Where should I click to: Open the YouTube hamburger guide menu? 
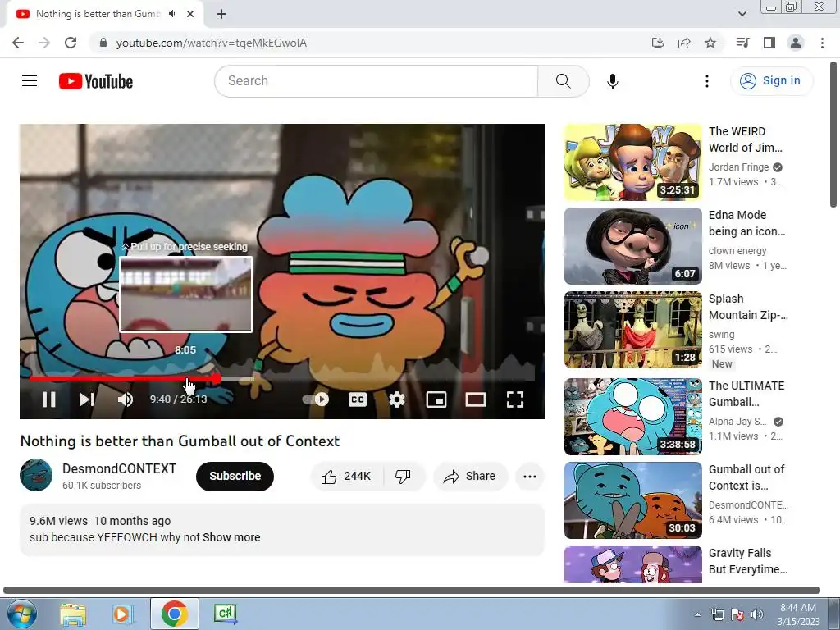point(30,81)
